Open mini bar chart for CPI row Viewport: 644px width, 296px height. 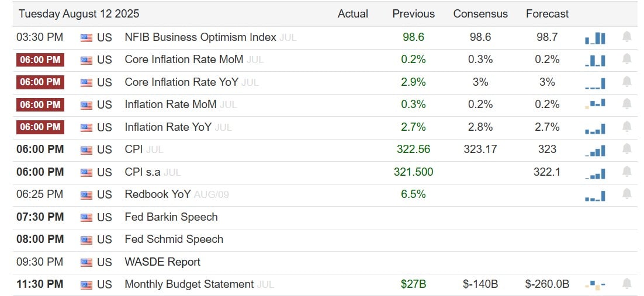click(595, 150)
